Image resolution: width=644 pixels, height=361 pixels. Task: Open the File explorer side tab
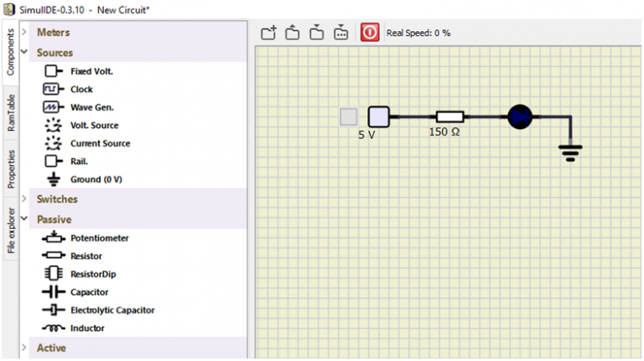click(11, 229)
